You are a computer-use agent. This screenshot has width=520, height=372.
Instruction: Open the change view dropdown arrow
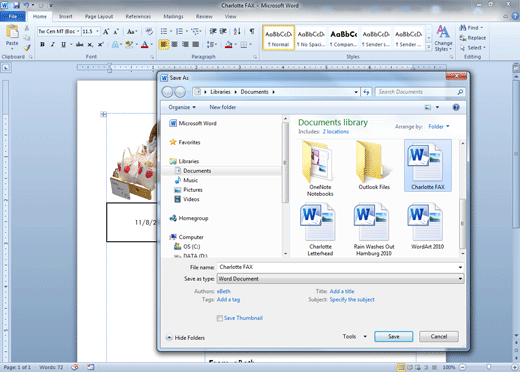(x=437, y=107)
